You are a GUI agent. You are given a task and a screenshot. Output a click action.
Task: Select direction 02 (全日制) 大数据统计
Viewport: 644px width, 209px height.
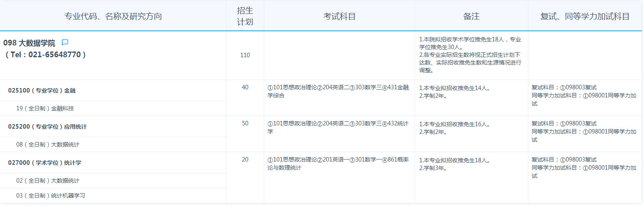tap(48, 181)
